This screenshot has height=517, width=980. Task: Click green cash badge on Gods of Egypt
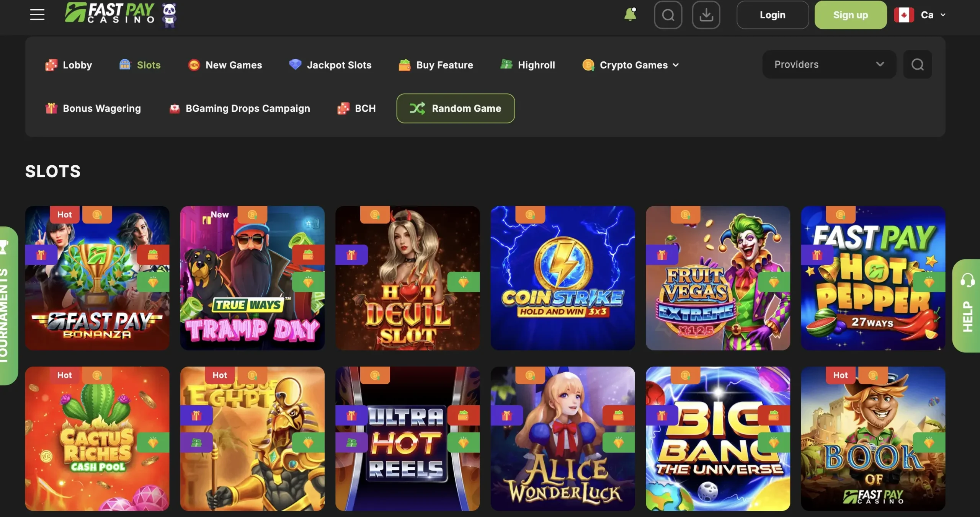coord(196,443)
